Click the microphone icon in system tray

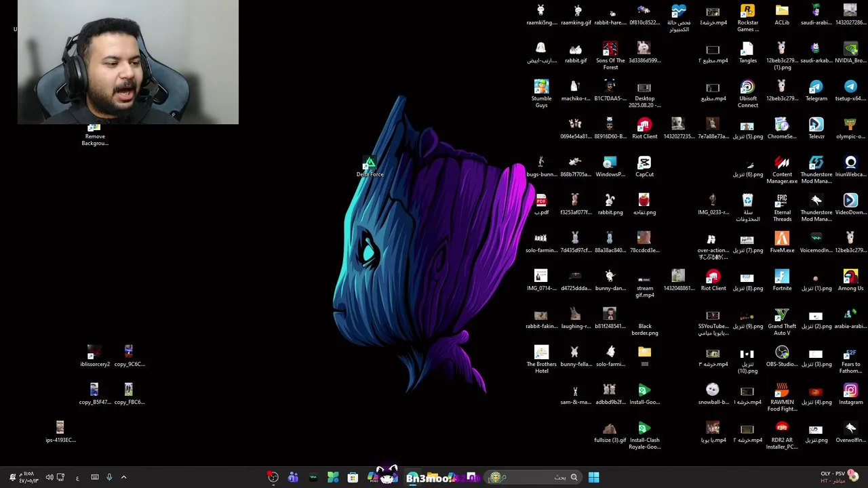pos(109,477)
